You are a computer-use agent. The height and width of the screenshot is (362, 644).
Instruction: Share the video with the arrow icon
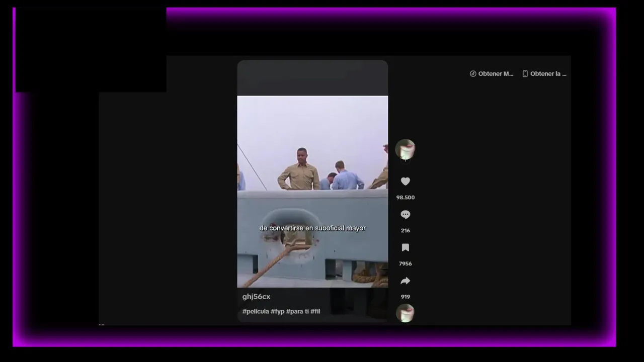pyautogui.click(x=405, y=281)
